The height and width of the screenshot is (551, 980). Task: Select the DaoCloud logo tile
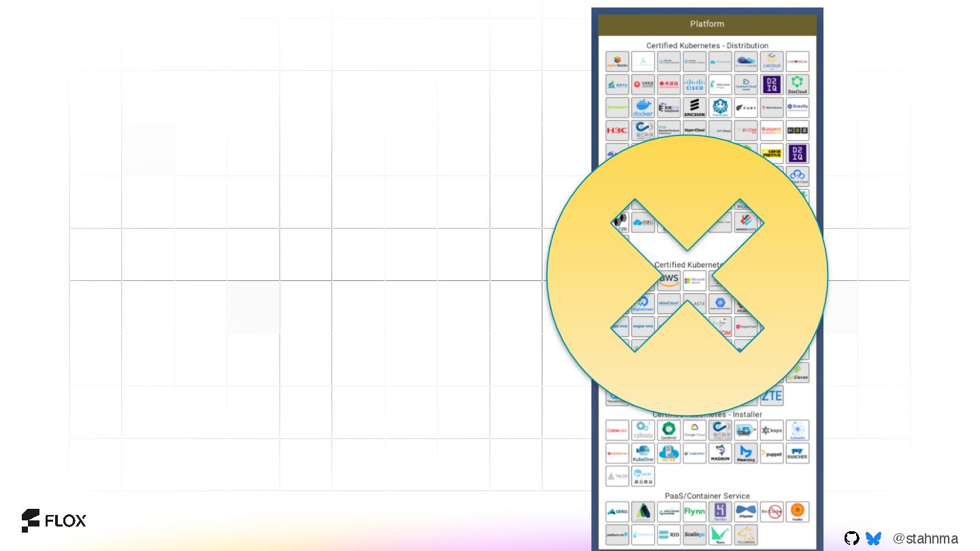tap(798, 84)
